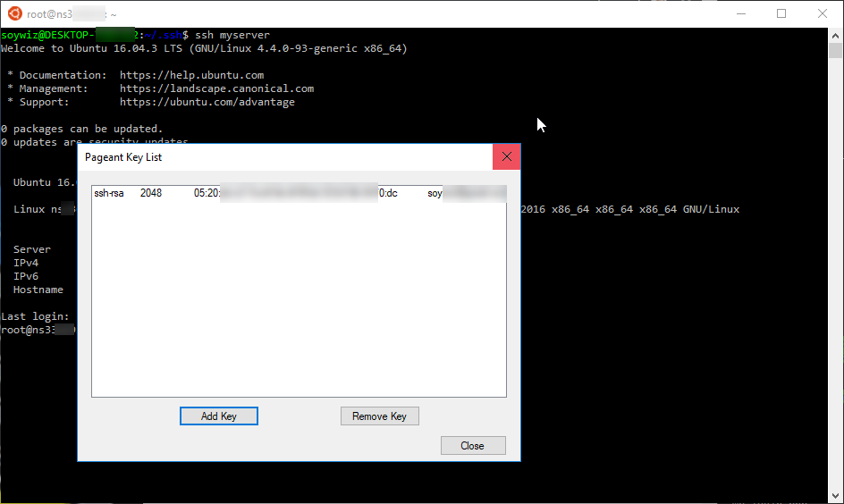Close the root terminal window
Screen dimensions: 844x504
click(823, 13)
